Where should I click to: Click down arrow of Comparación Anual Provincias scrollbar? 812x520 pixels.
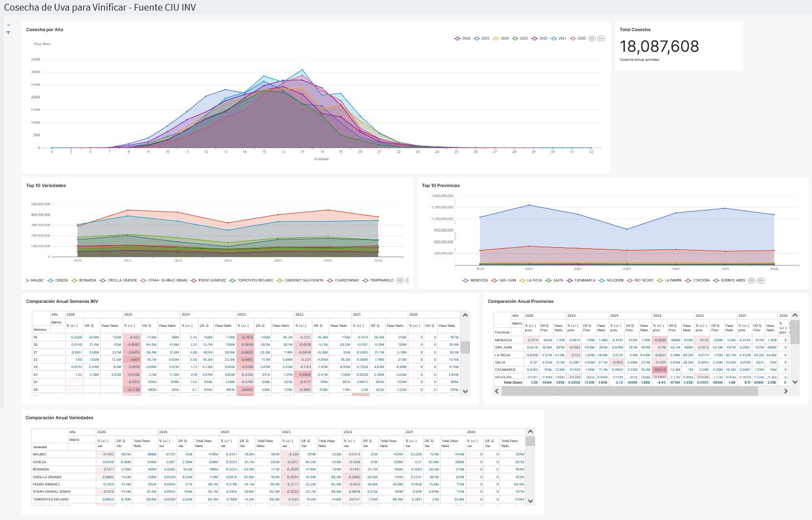pyautogui.click(x=795, y=382)
